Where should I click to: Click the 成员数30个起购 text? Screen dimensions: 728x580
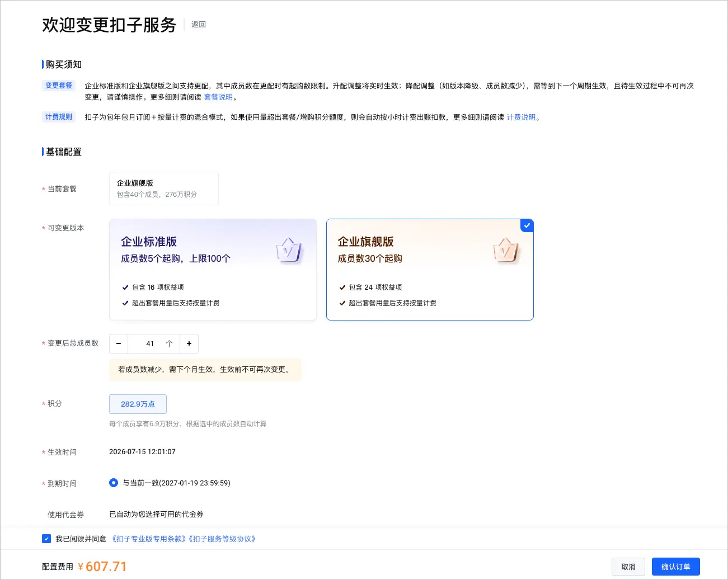(x=370, y=259)
